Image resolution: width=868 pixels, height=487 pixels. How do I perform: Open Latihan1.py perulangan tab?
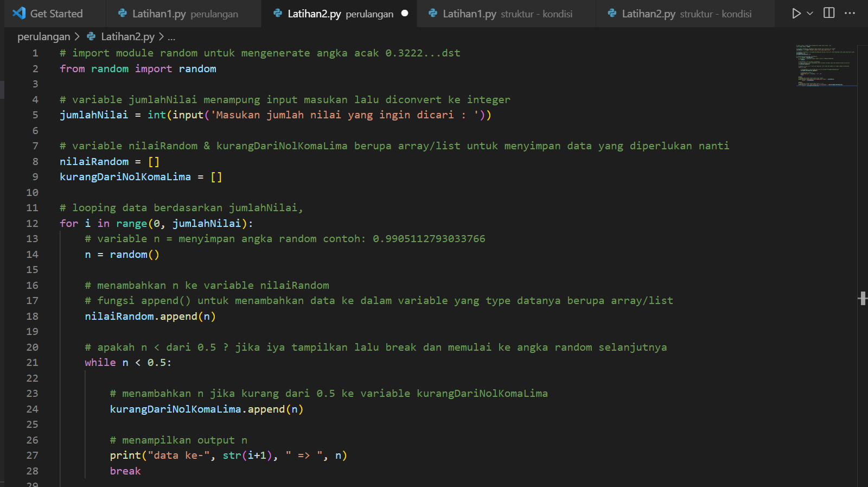[183, 14]
